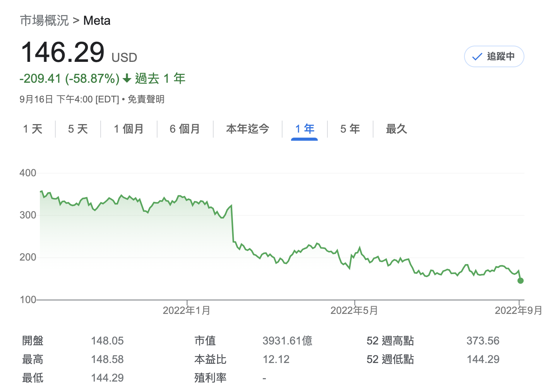Choose the 本年迄今 tab
555x392 pixels.
pos(248,129)
